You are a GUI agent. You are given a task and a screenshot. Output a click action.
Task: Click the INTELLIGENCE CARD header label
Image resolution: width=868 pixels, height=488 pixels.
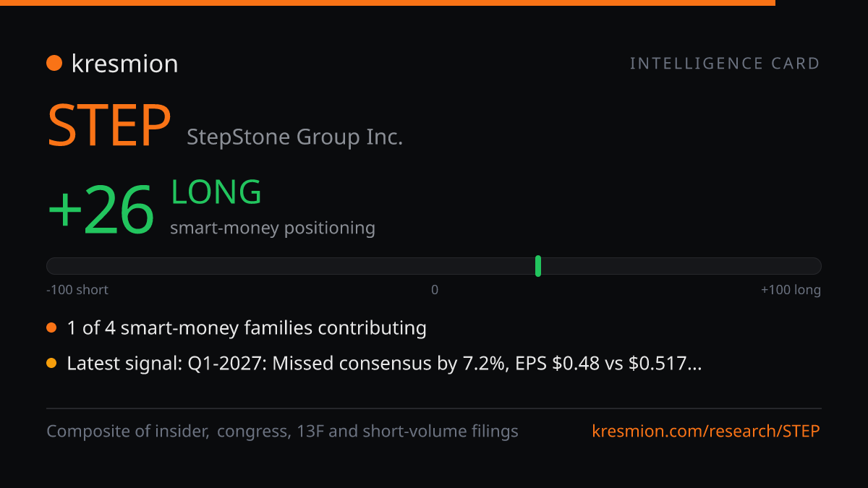pos(725,64)
